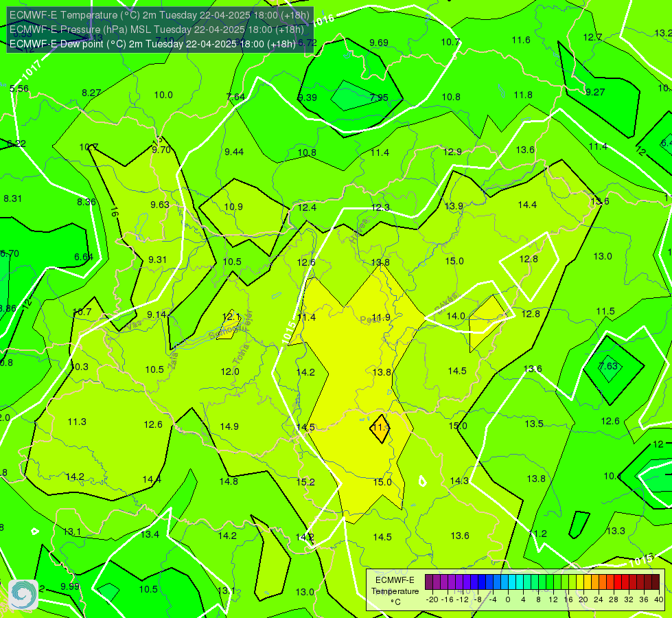This screenshot has height=618, width=672.
Task: Click the 11.5 temperature value
Action: (x=605, y=311)
